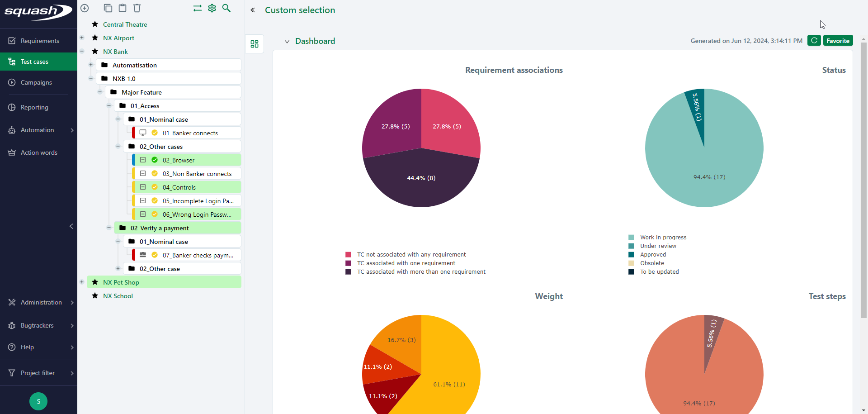Open the Requirements workspace
This screenshot has height=414, width=868.
click(40, 41)
